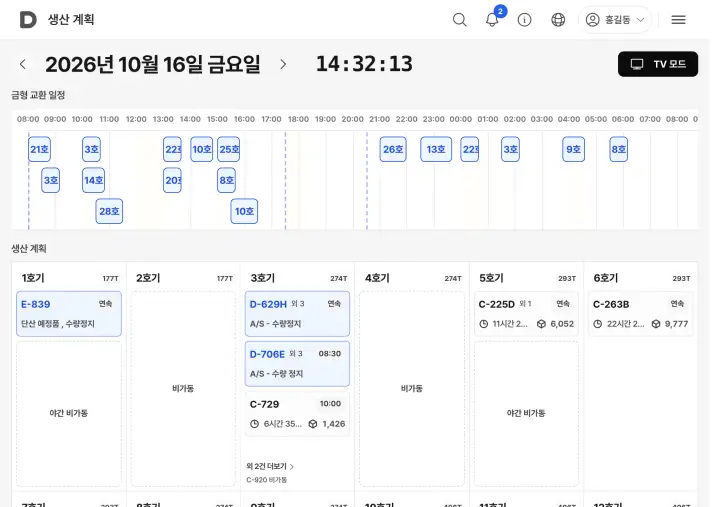Switch to TV 모드
Viewport: 720px width, 507px height.
pyautogui.click(x=658, y=64)
